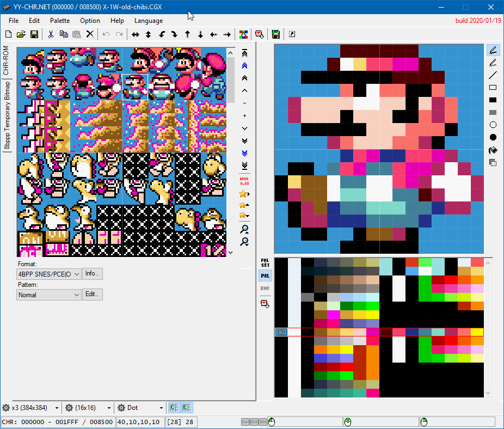Select the Line drawing tool

[493, 75]
